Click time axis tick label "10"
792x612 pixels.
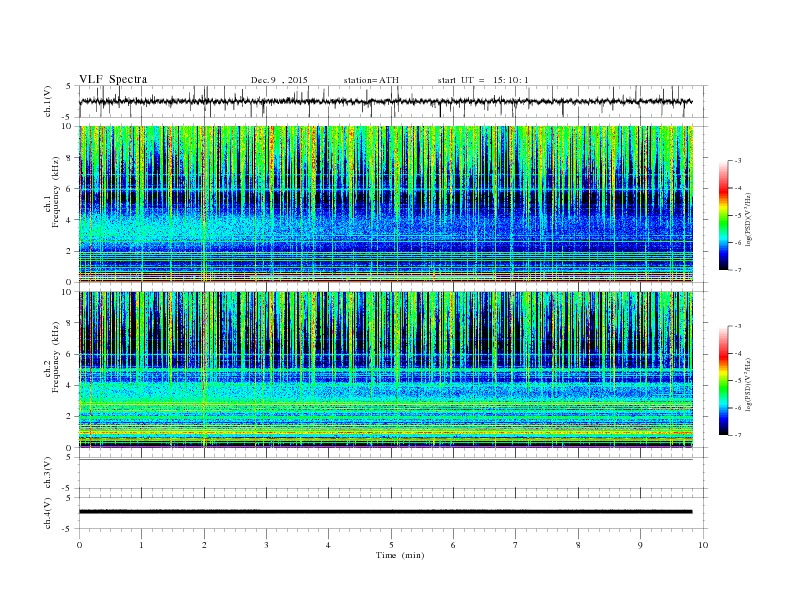tap(703, 545)
